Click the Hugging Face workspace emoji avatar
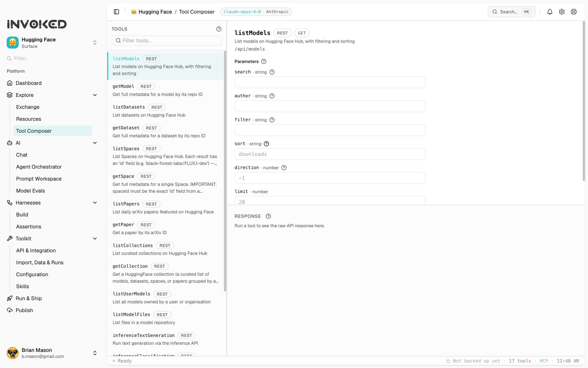The image size is (588, 368). pyautogui.click(x=13, y=43)
